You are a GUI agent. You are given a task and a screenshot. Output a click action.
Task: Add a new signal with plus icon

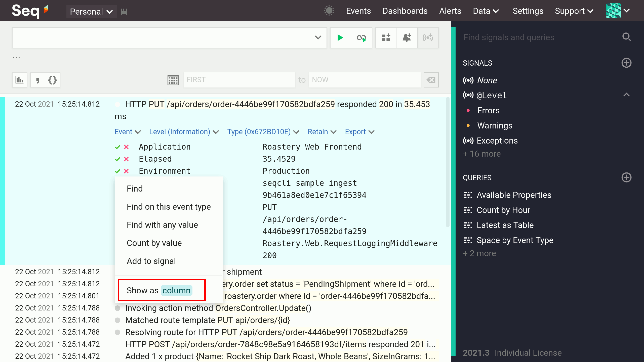tap(626, 63)
